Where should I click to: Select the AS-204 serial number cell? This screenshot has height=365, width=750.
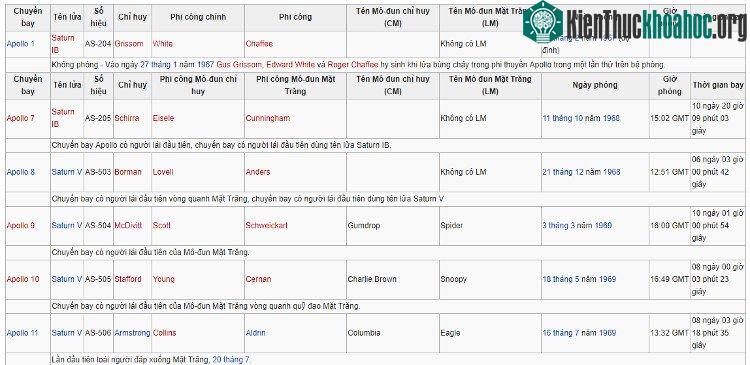point(98,44)
